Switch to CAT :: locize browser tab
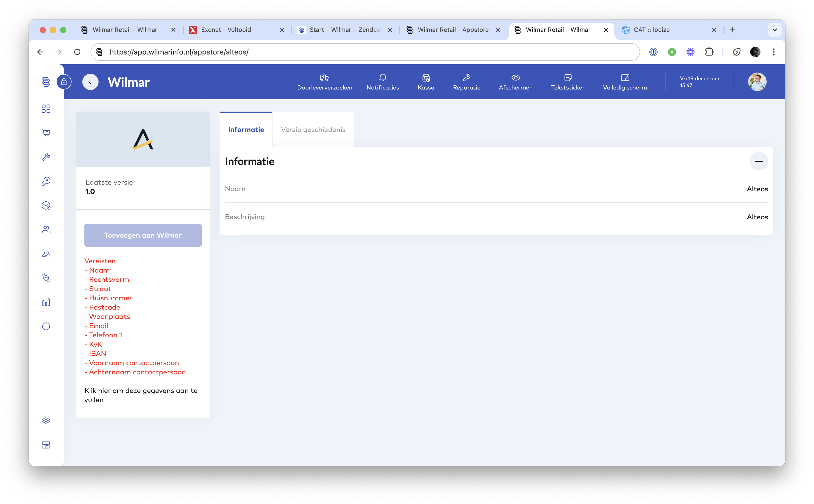 pyautogui.click(x=669, y=30)
